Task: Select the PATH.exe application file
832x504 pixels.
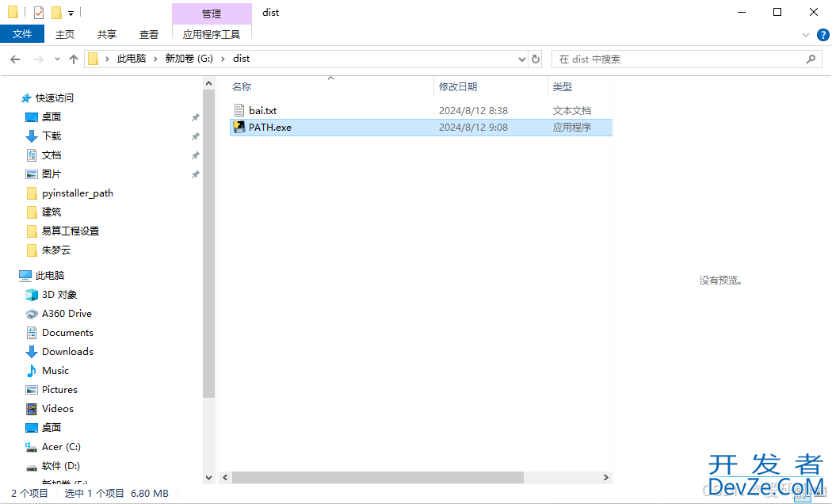Action: coord(422,128)
